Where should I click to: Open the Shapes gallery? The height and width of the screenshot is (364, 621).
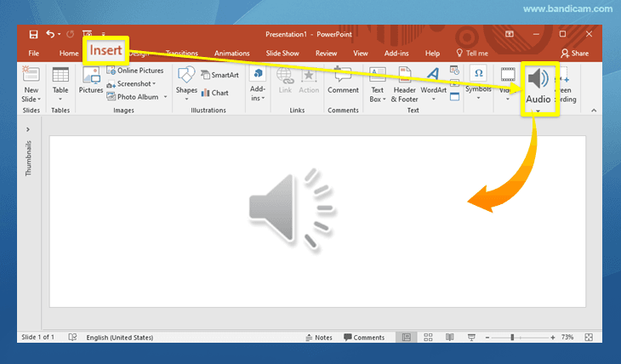pos(186,84)
